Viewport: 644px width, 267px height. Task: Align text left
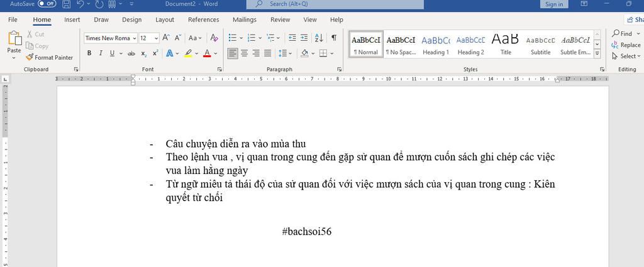pyautogui.click(x=233, y=53)
